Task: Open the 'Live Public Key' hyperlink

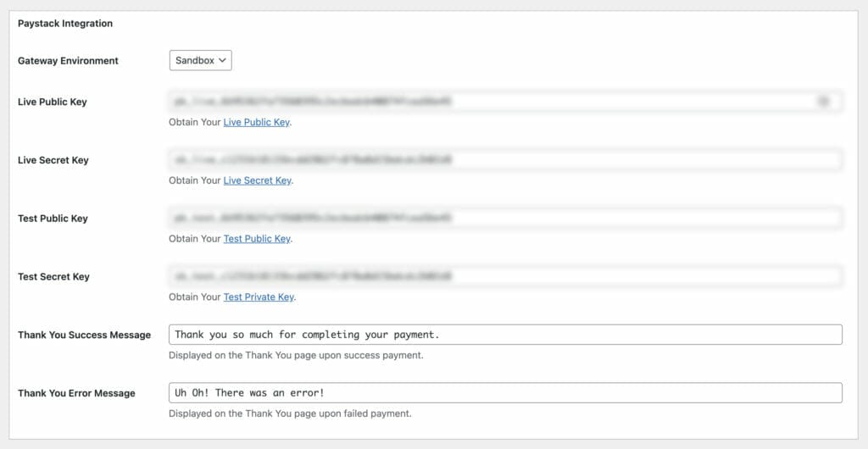Action: tap(256, 122)
